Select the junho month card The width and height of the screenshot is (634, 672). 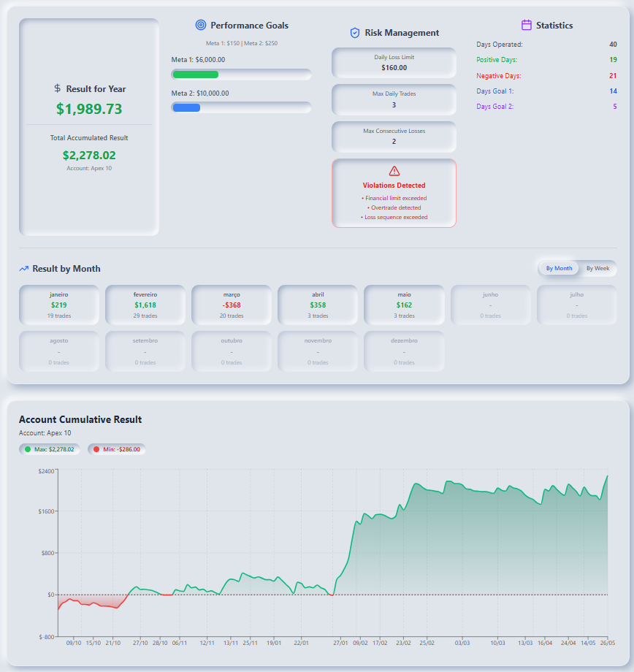[x=490, y=305]
